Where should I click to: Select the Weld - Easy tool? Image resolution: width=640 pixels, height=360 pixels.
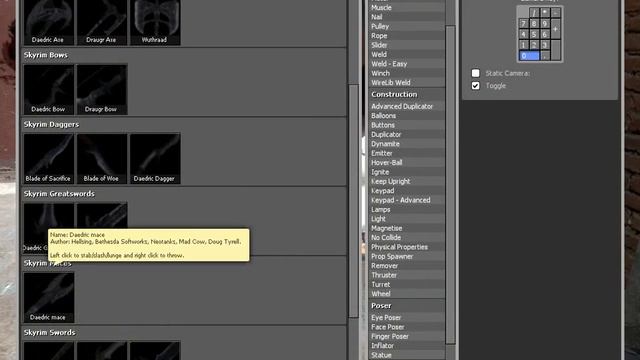click(x=407, y=64)
